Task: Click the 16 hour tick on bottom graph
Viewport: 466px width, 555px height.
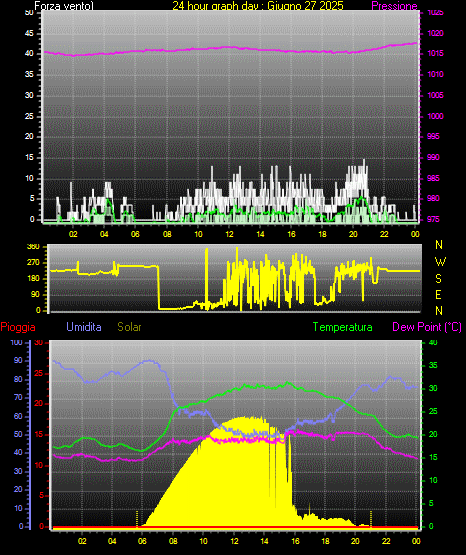Action: point(295,541)
